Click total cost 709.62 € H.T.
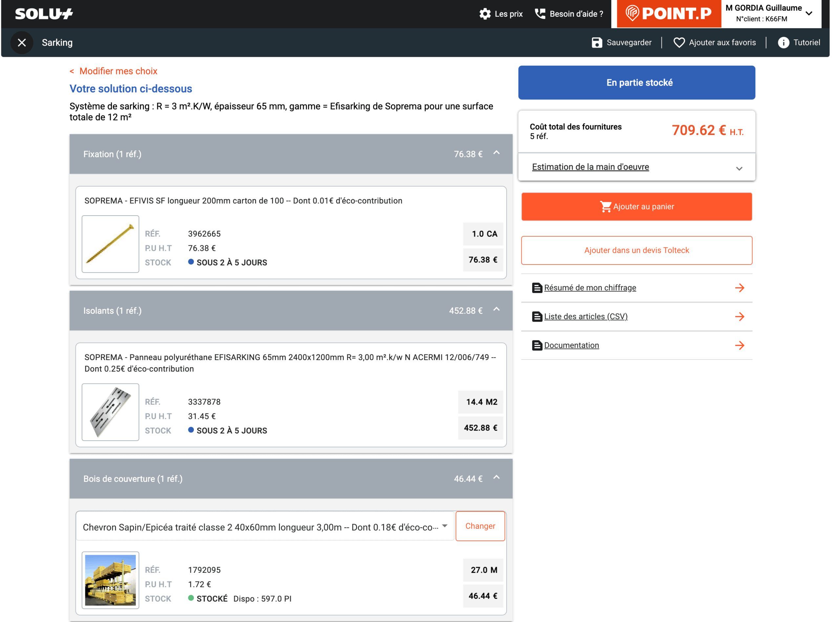 coord(707,130)
